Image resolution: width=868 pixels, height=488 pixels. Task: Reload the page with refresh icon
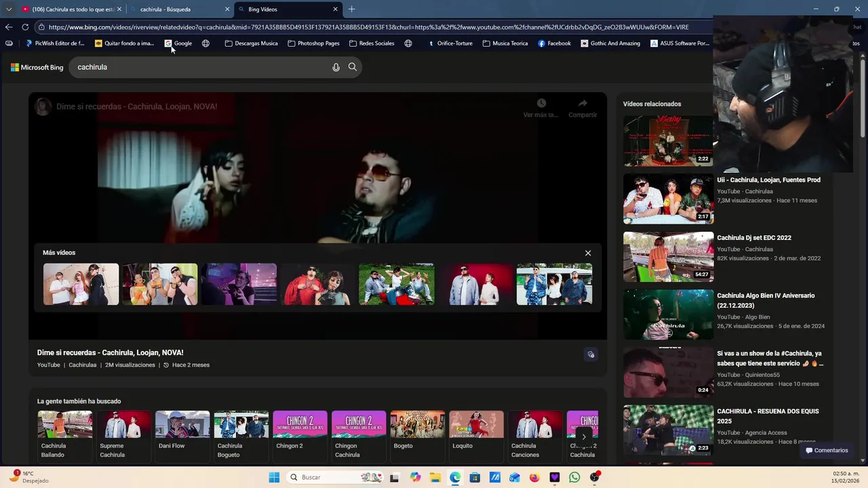[x=25, y=27]
